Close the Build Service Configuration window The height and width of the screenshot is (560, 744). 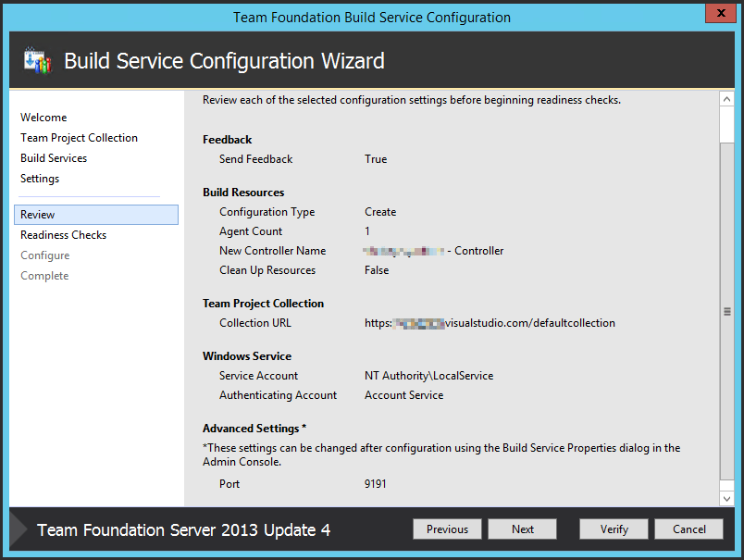pos(720,13)
